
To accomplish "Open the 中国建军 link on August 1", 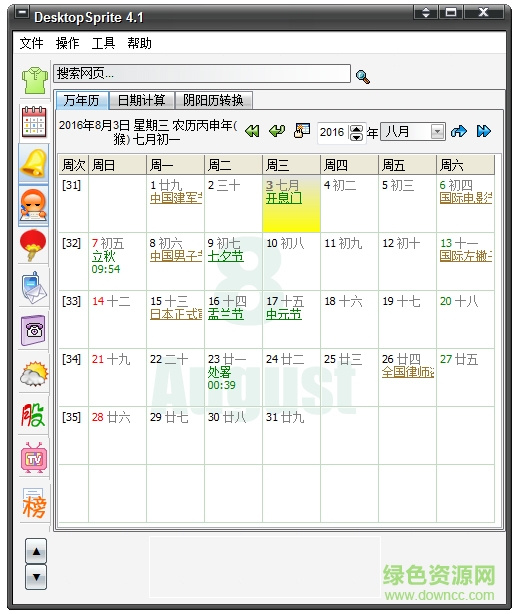I will click(x=176, y=198).
